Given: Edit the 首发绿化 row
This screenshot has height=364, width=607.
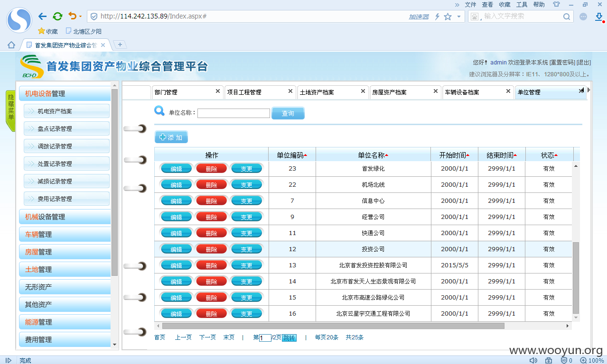Looking at the screenshot, I should [x=176, y=169].
